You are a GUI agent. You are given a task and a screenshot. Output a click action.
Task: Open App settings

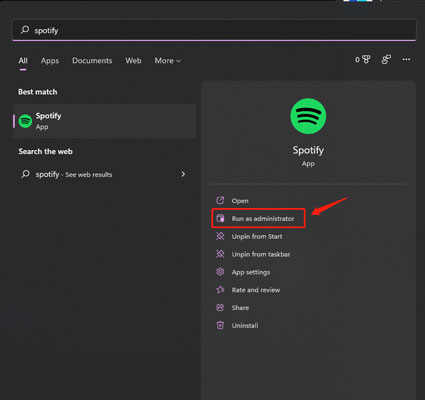251,272
